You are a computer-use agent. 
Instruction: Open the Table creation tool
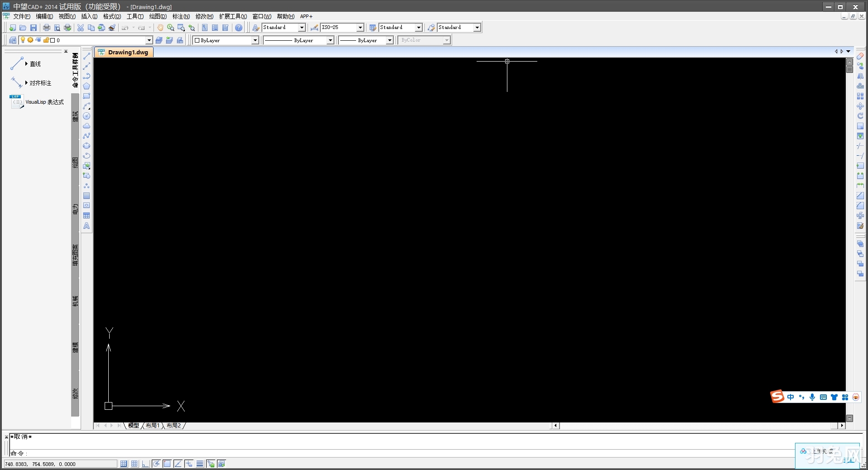pos(86,216)
